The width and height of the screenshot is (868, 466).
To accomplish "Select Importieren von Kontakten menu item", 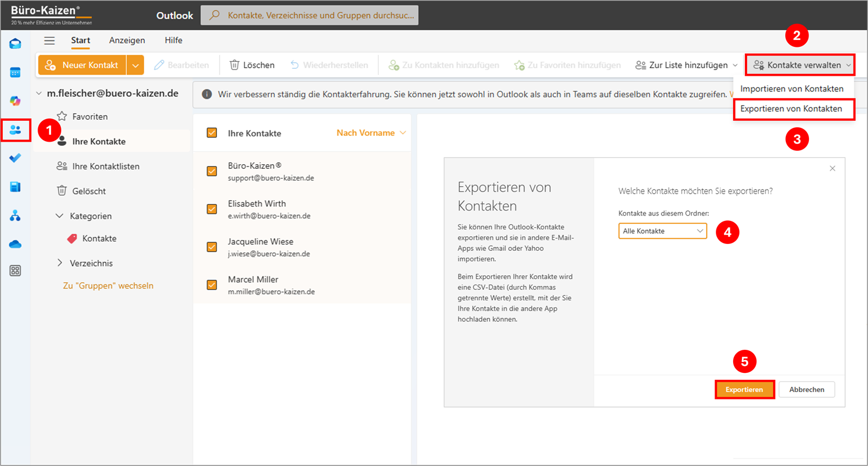I will click(792, 89).
